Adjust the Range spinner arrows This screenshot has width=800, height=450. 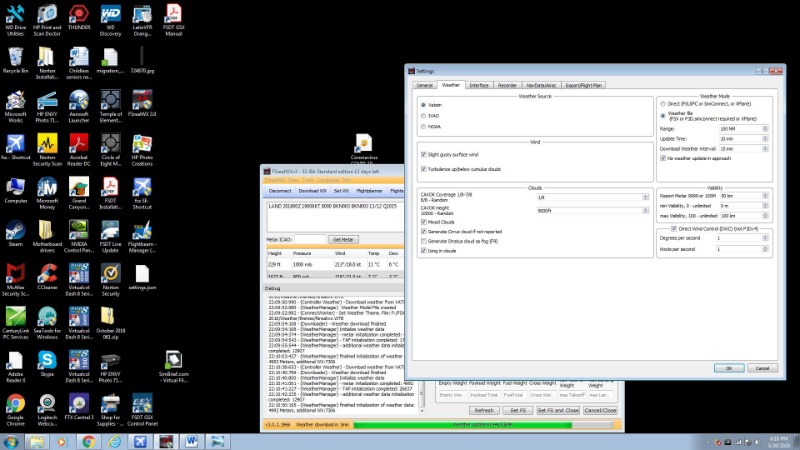click(765, 129)
